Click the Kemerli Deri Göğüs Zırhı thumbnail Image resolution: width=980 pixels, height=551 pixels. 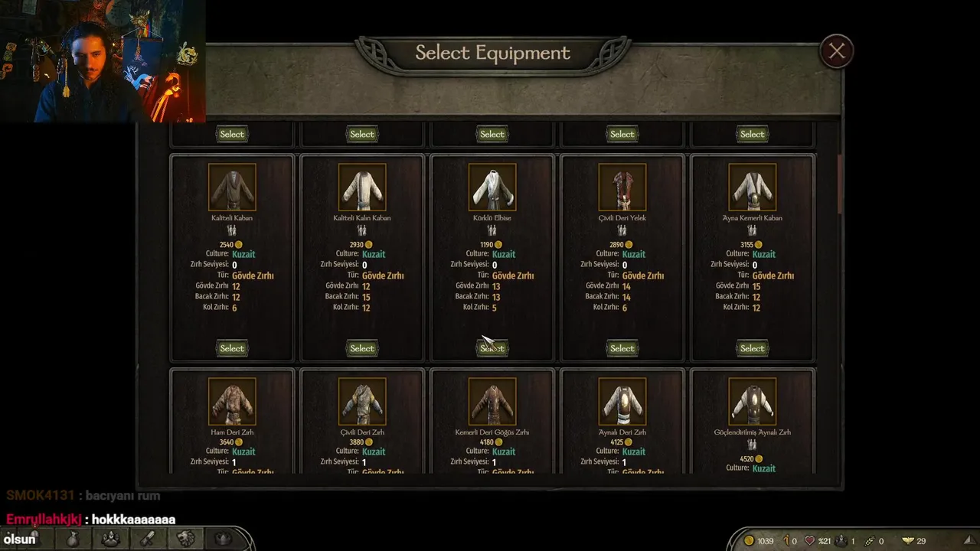[x=492, y=401]
